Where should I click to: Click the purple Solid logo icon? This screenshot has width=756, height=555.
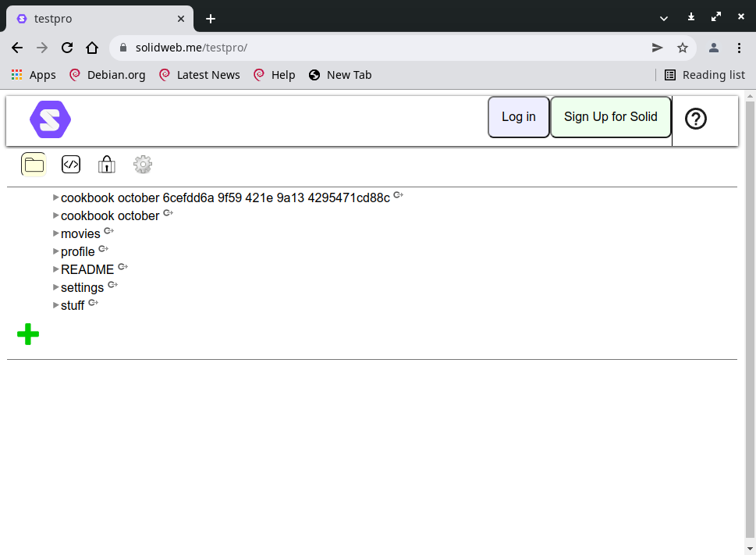pyautogui.click(x=50, y=119)
